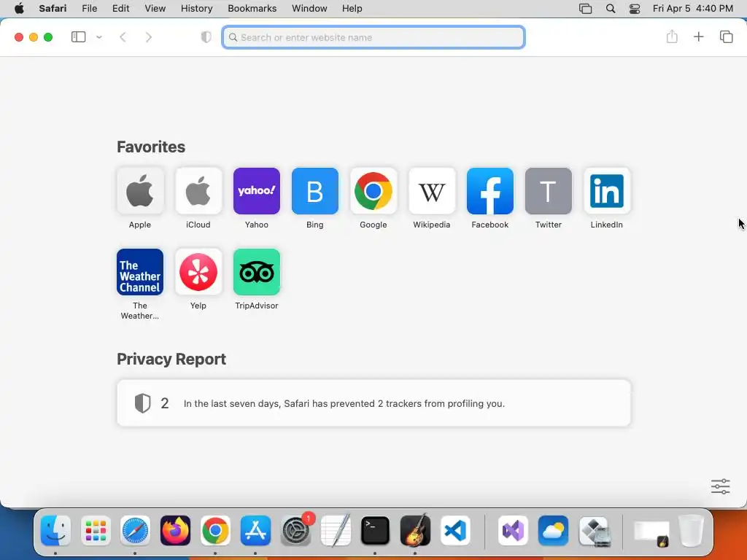Open the Wikipedia favorite
The image size is (747, 560).
[432, 191]
